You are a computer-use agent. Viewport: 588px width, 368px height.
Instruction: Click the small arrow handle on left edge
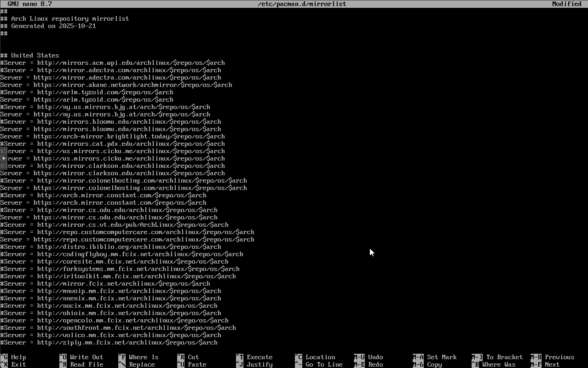pyautogui.click(x=4, y=158)
